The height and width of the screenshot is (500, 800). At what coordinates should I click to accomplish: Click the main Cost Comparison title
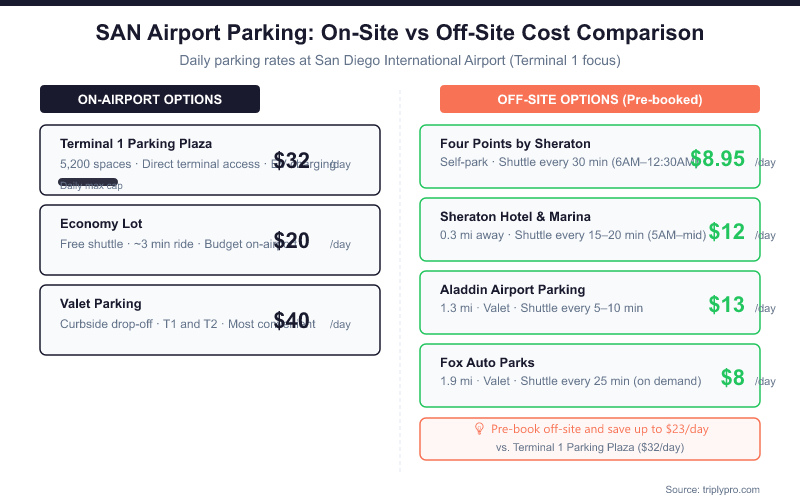pos(400,33)
